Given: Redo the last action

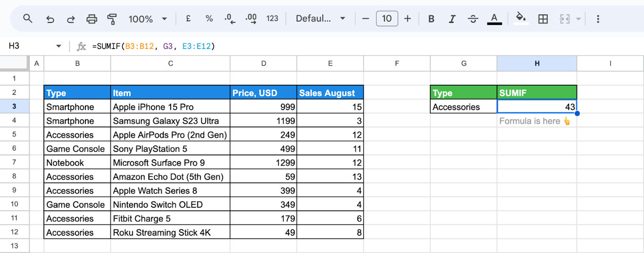Looking at the screenshot, I should [x=71, y=19].
